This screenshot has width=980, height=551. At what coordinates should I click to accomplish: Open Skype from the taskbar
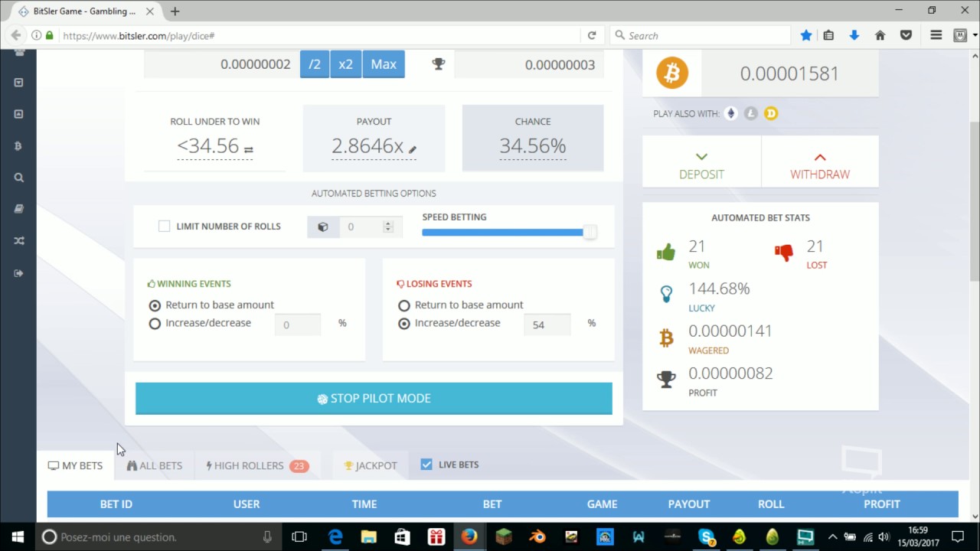pyautogui.click(x=706, y=536)
